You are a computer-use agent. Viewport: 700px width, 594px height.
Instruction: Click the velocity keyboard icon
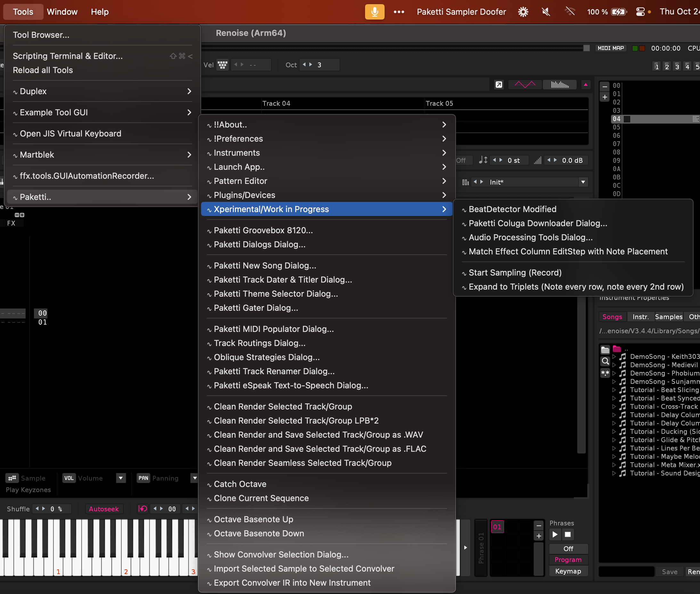pyautogui.click(x=223, y=65)
